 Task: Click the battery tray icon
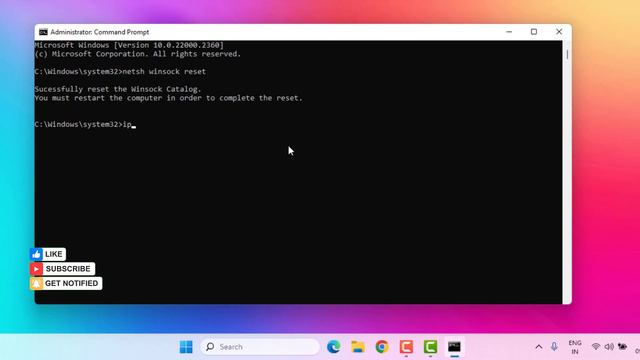click(x=622, y=347)
